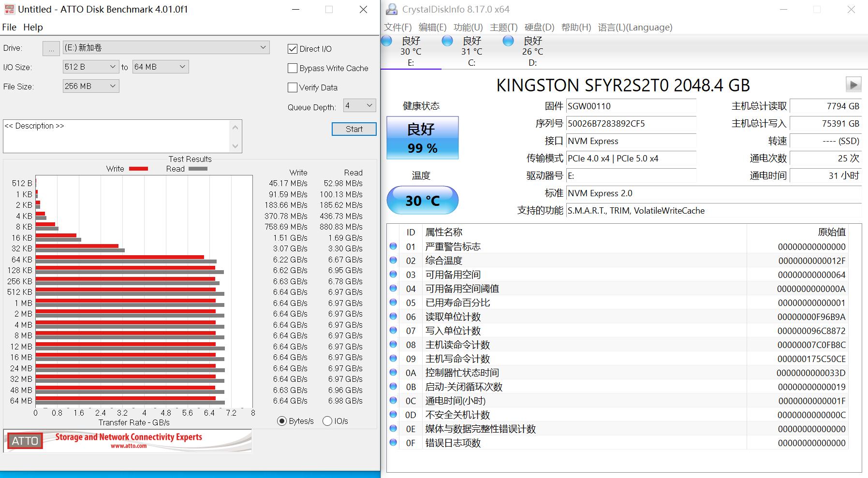Viewport: 868px width, 478px height.
Task: Open the File Size dropdown
Action: (x=91, y=86)
